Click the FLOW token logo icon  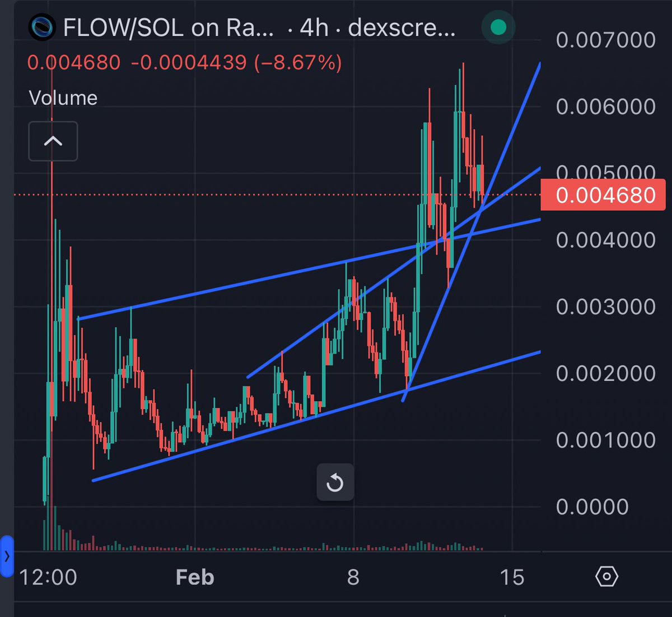point(44,26)
